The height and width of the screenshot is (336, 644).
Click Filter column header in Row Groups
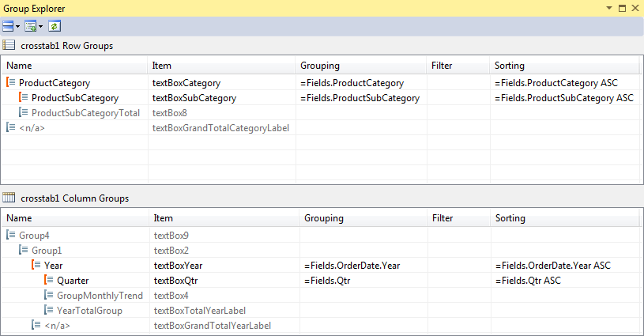458,66
